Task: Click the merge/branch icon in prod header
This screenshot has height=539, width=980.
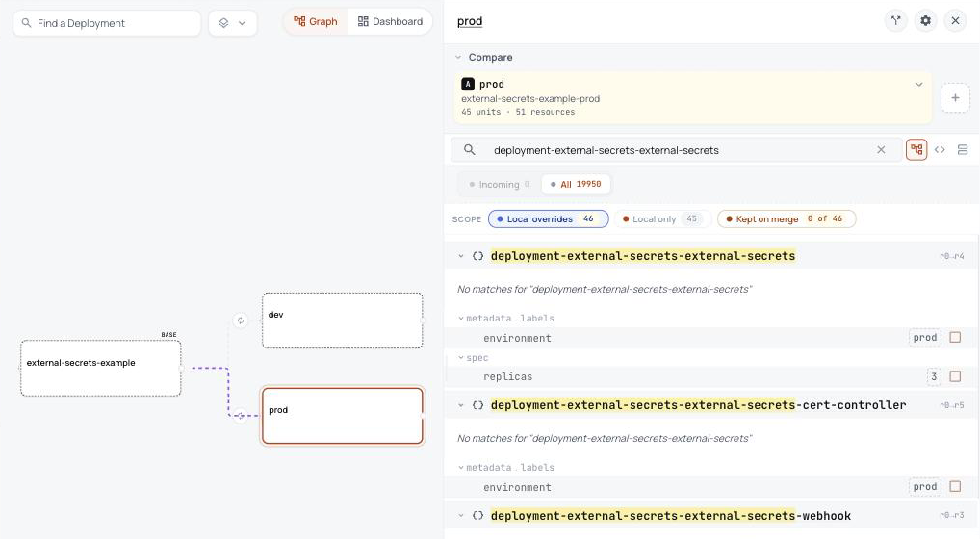Action: (895, 20)
